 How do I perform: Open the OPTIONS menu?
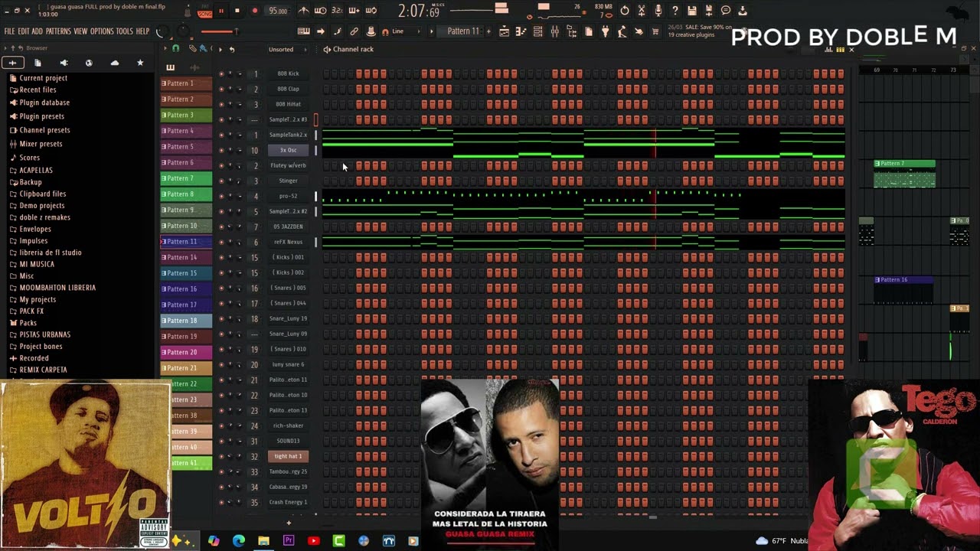point(102,31)
